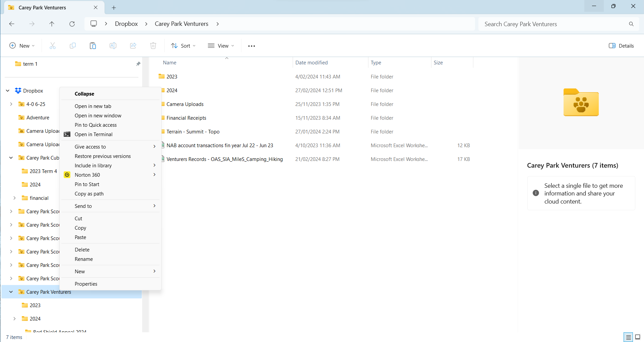The height and width of the screenshot is (342, 644).
Task: Click the Forward navigation arrow
Action: 32,24
